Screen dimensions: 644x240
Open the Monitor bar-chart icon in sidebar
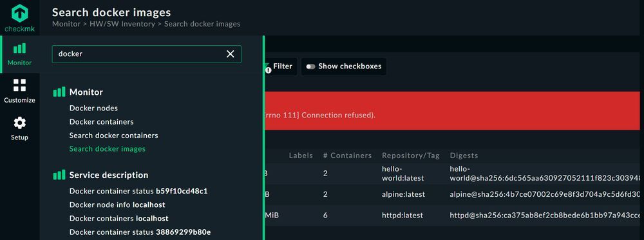(x=20, y=48)
